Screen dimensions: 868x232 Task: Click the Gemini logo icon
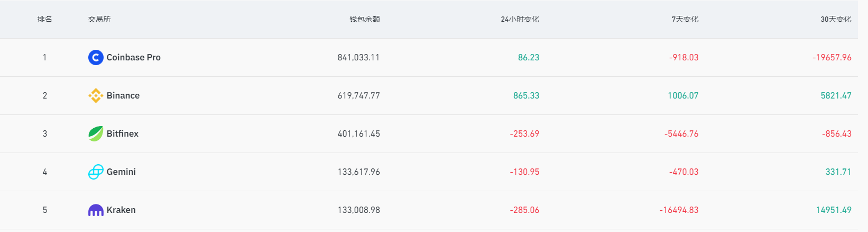[x=96, y=172]
